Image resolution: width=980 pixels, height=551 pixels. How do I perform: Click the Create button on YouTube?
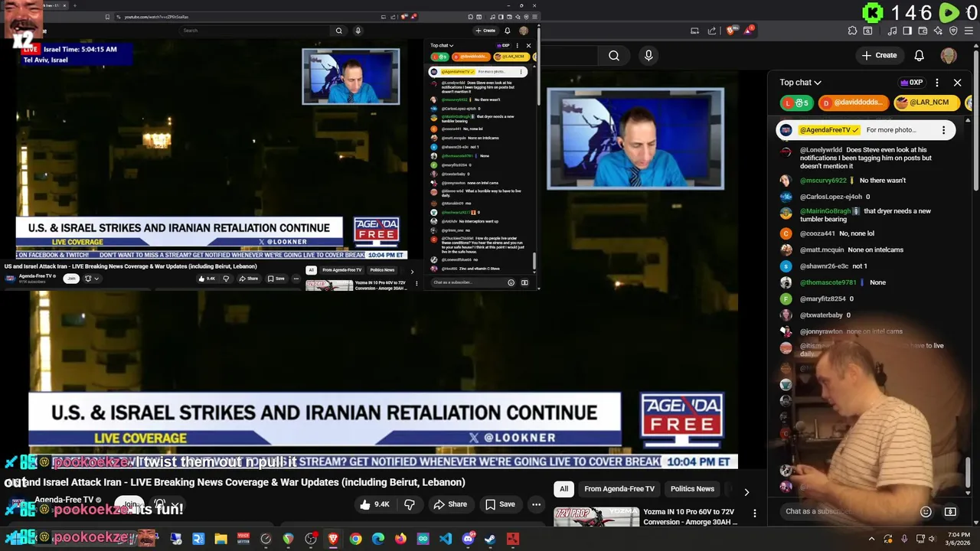[x=878, y=55]
